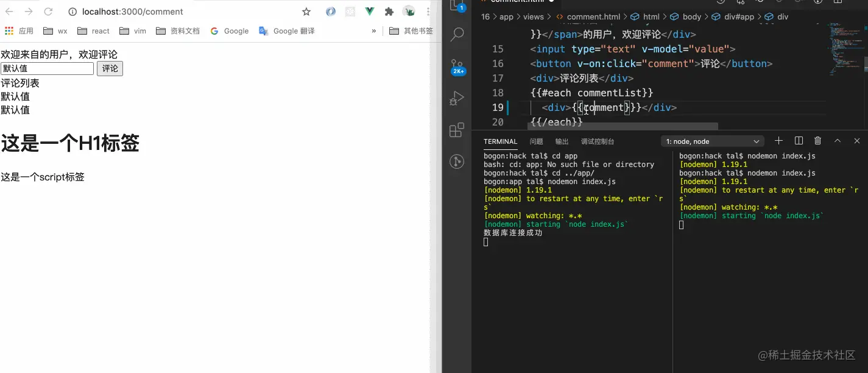
Task: Split the terminal using the split icon
Action: coord(799,140)
